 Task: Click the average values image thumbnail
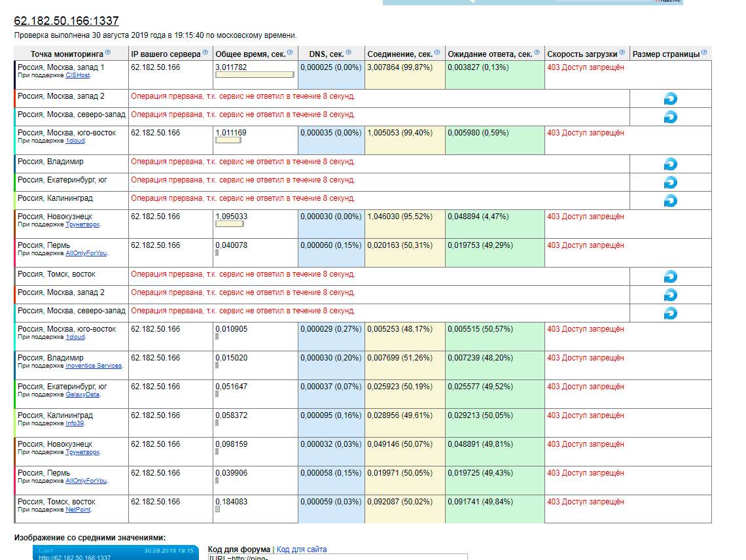click(x=116, y=553)
